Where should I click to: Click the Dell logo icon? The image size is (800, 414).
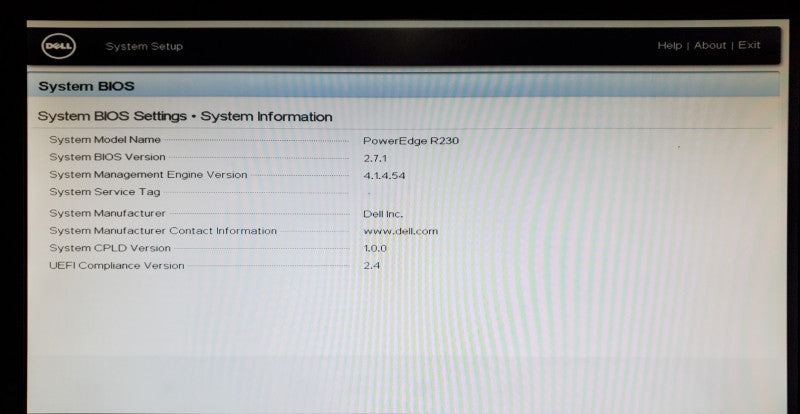point(59,46)
